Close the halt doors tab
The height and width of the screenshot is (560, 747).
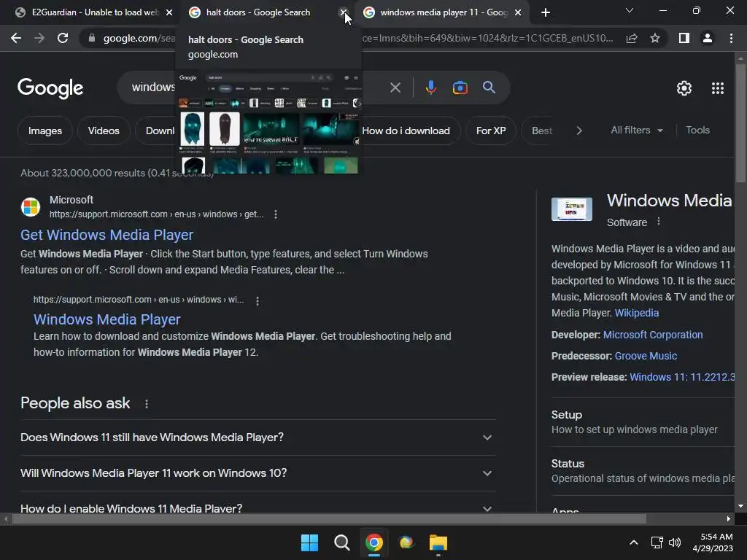pos(343,12)
